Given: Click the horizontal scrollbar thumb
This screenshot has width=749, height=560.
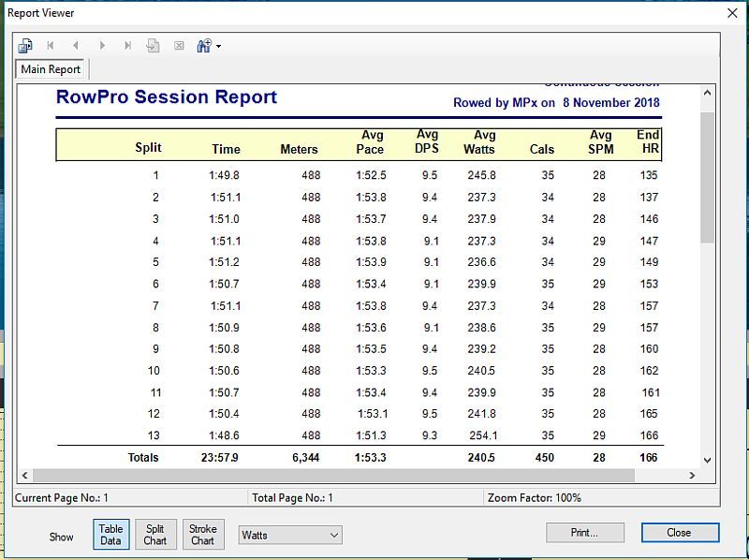Looking at the screenshot, I should pos(333,476).
